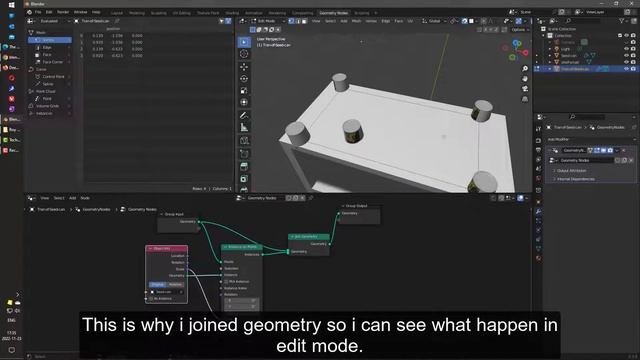Image resolution: width=640 pixels, height=360 pixels.
Task: Toggle the Pick Instance checkbox on Instance on Points
Action: tap(226, 282)
